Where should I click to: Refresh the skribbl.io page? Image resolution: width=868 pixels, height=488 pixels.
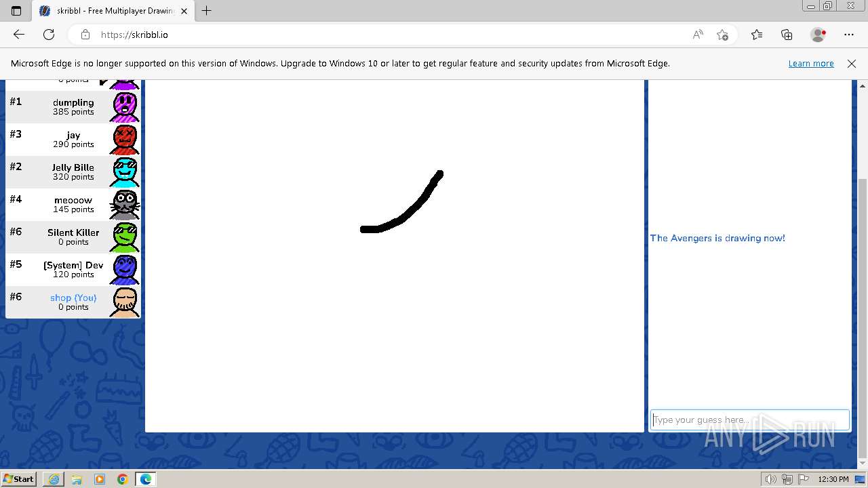pyautogui.click(x=49, y=35)
